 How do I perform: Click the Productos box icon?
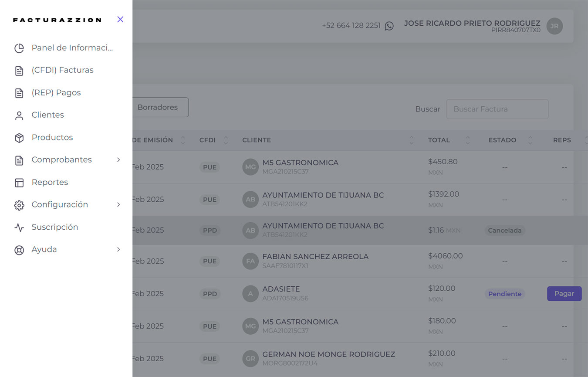click(x=19, y=138)
